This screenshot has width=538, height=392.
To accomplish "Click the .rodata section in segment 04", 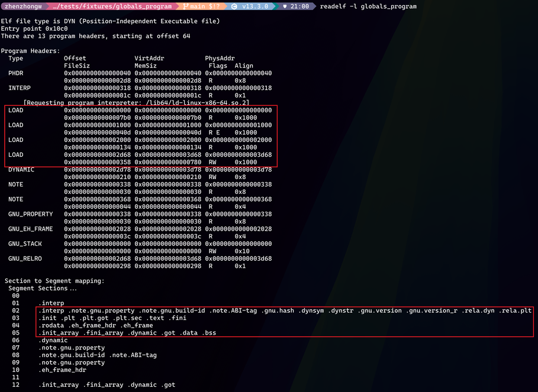I will pos(51,325).
